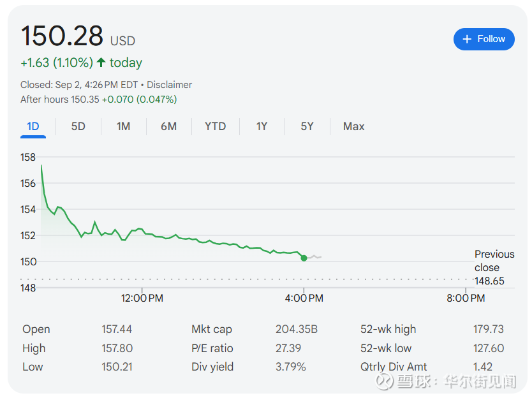Click the 150.28 price heading
Image resolution: width=532 pixels, height=398 pixels.
click(x=62, y=36)
